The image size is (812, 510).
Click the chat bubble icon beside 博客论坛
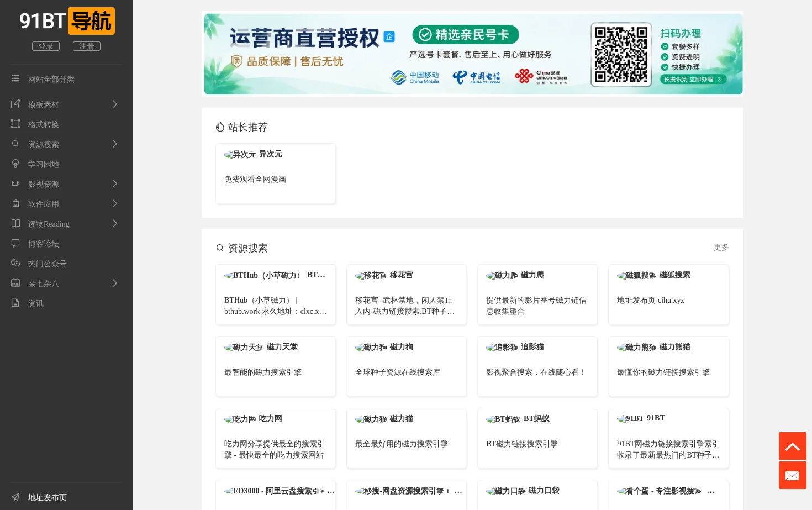(15, 243)
